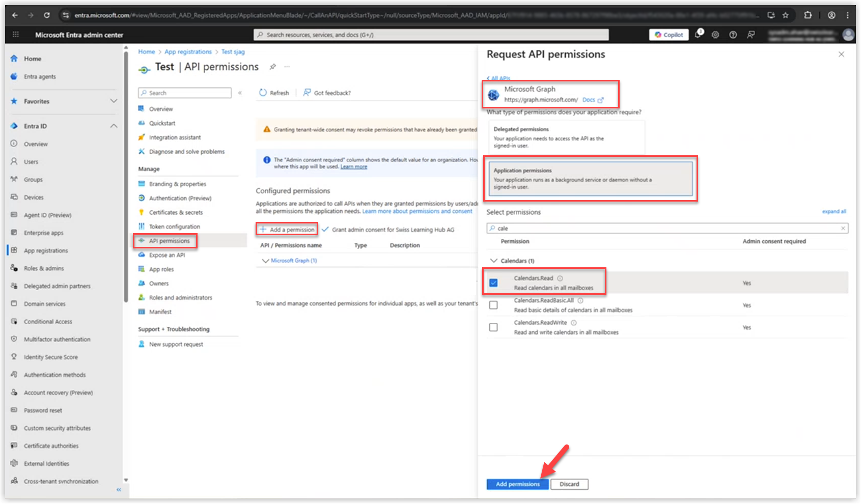Screen dimensions: 861x504
Task: Open Certificates & secrets menu item
Action: [x=176, y=212]
